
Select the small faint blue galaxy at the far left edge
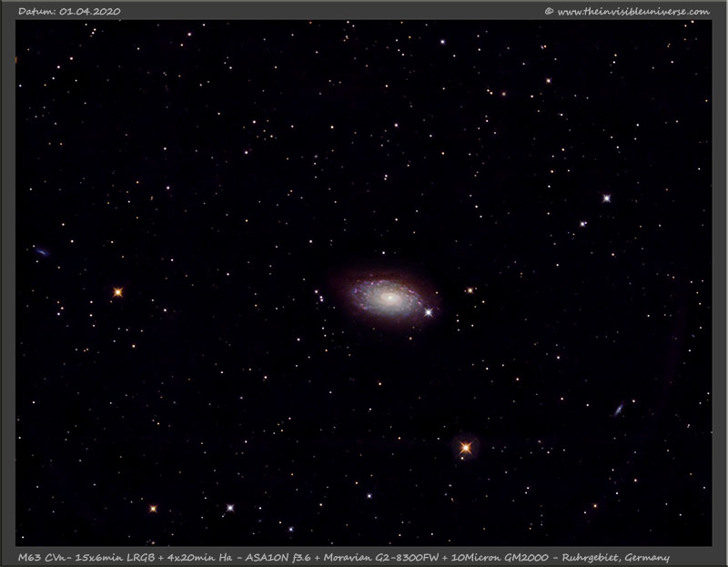point(41,251)
